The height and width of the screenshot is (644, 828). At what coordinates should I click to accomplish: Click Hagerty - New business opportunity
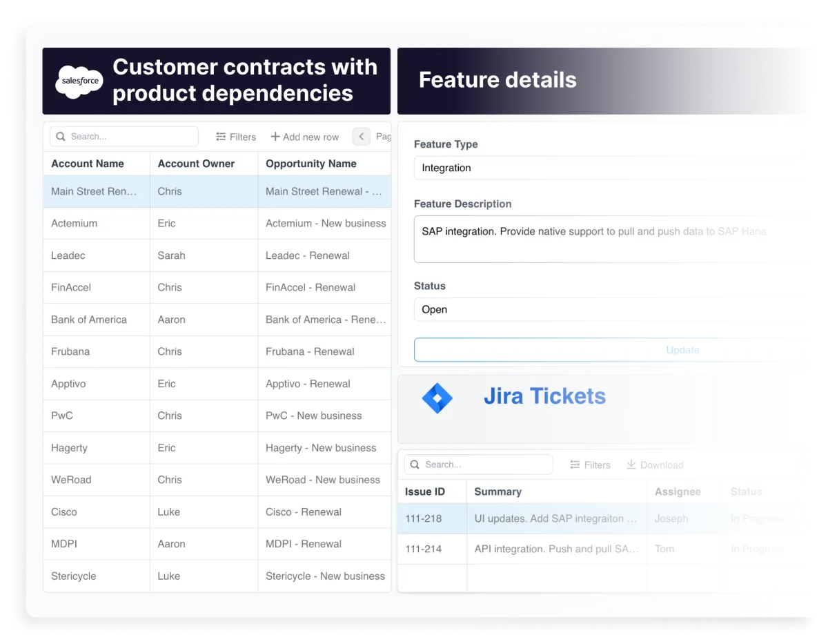(x=321, y=448)
